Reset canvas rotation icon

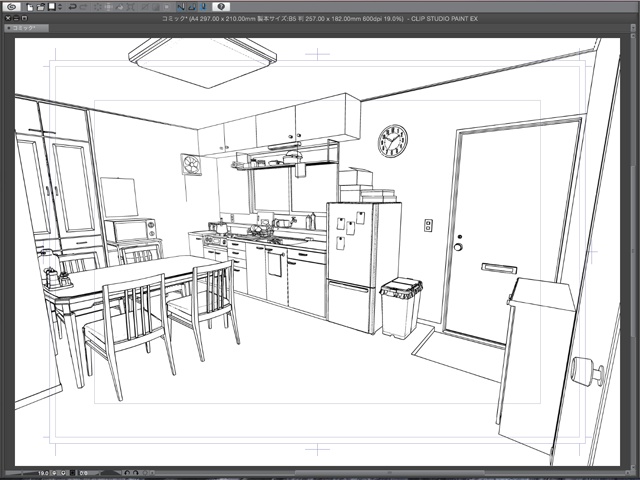pos(145,473)
